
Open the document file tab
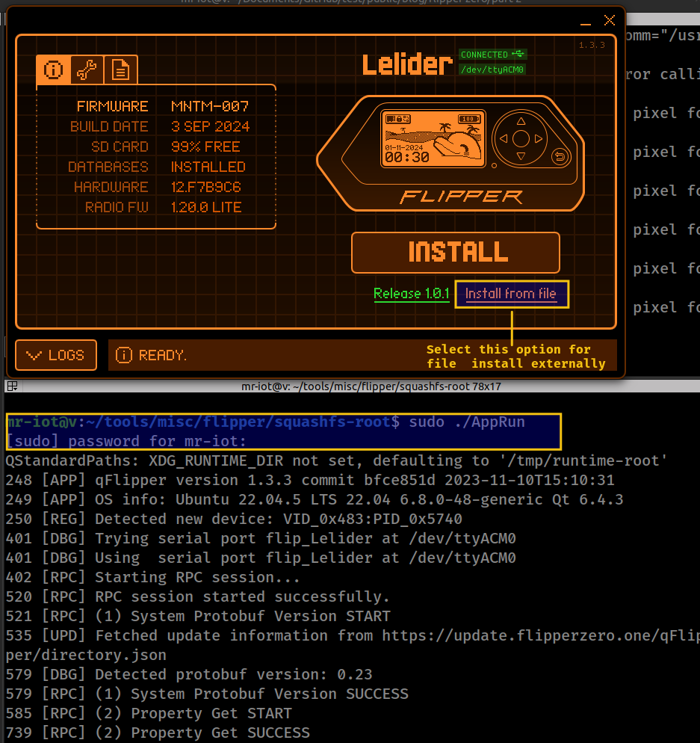[121, 70]
